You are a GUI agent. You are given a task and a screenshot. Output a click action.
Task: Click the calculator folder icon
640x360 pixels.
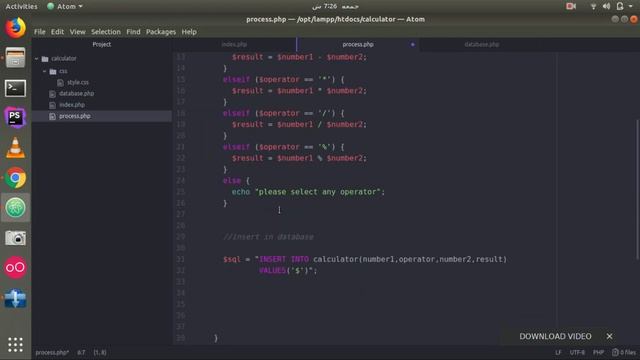coord(45,59)
